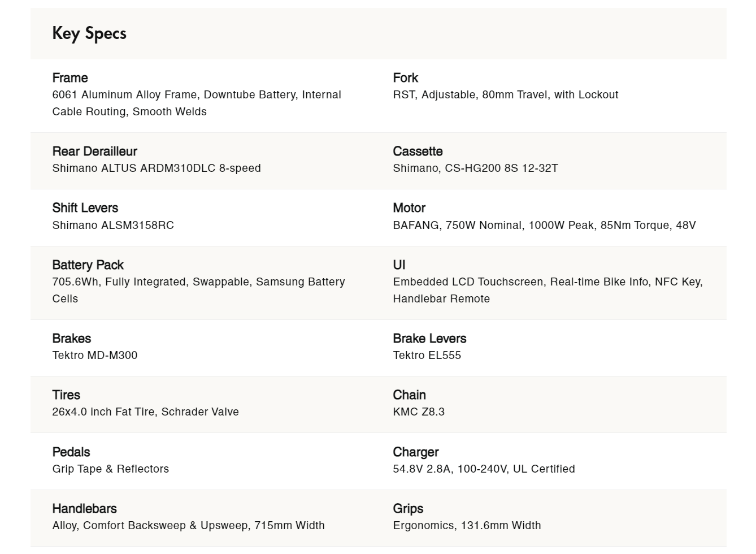Click the BAFANG 750W motor description
The width and height of the screenshot is (756, 554).
(x=544, y=225)
